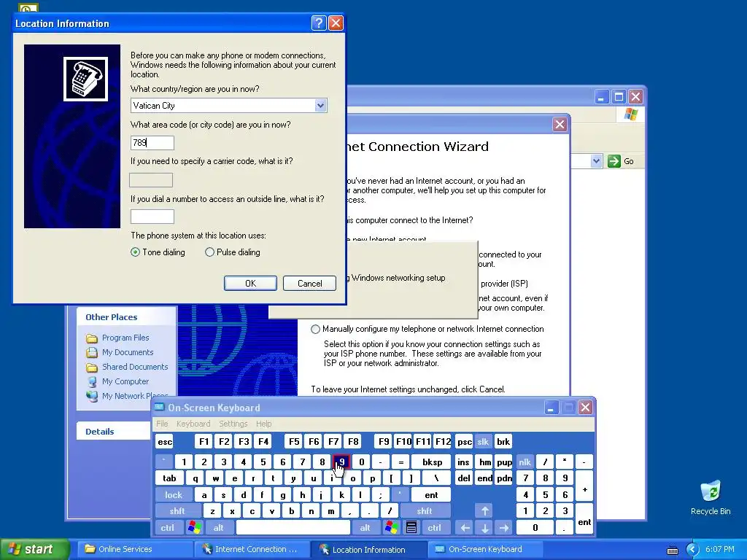The height and width of the screenshot is (560, 747).
Task: Click the area code input field containing 789
Action: pyautogui.click(x=152, y=143)
